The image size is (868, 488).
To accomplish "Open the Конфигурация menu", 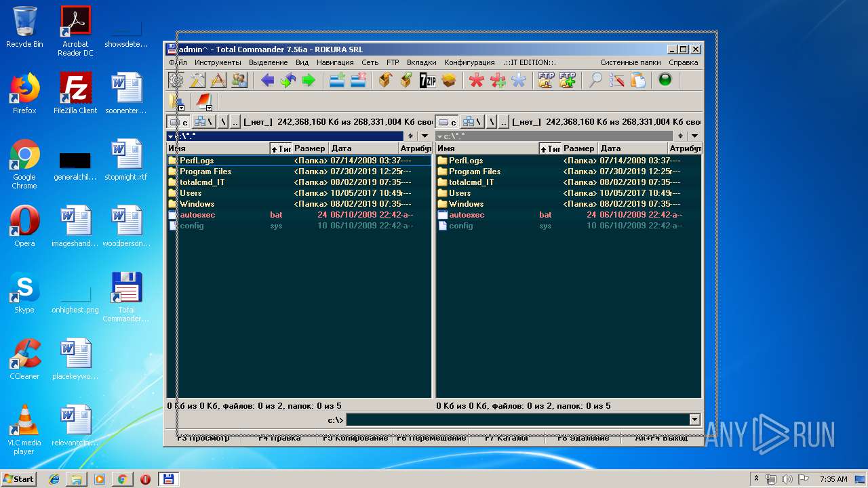I will (469, 62).
